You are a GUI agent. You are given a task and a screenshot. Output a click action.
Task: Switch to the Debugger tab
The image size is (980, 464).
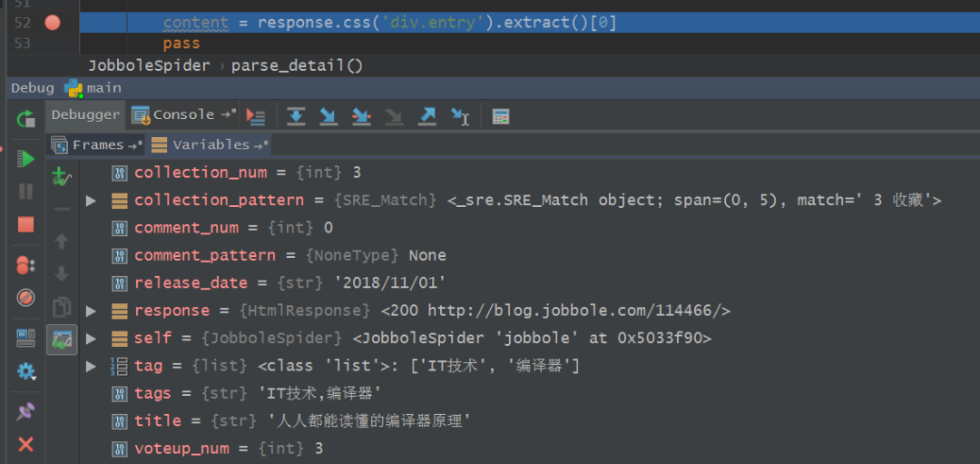click(x=85, y=114)
